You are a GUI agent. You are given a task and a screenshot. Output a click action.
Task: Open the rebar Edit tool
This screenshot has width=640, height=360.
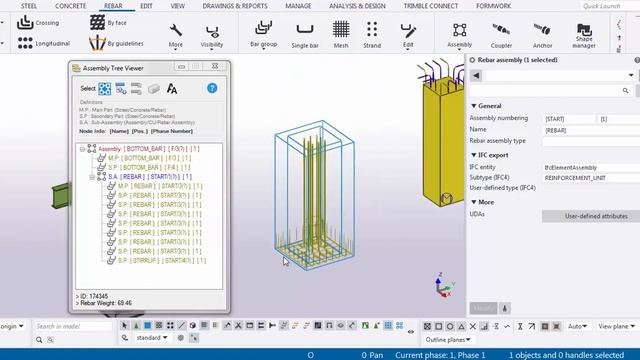pyautogui.click(x=408, y=36)
